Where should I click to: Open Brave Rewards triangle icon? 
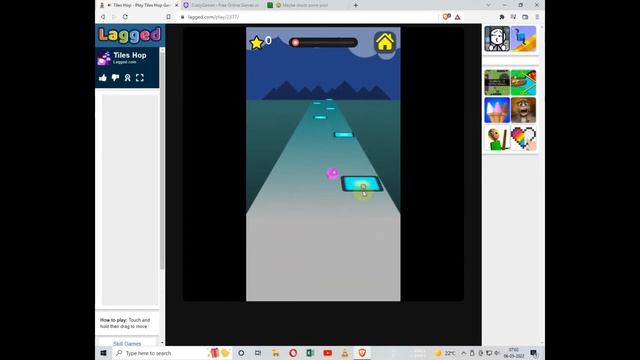pyautogui.click(x=458, y=17)
